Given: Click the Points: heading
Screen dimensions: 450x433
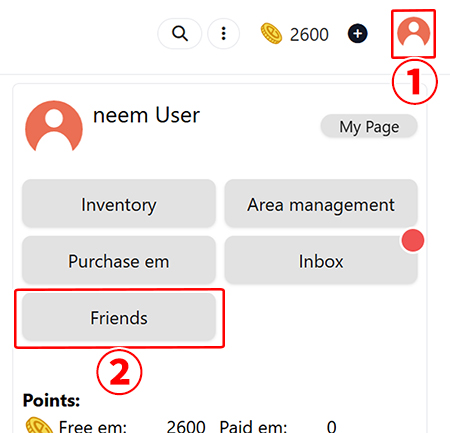Looking at the screenshot, I should pos(51,400).
